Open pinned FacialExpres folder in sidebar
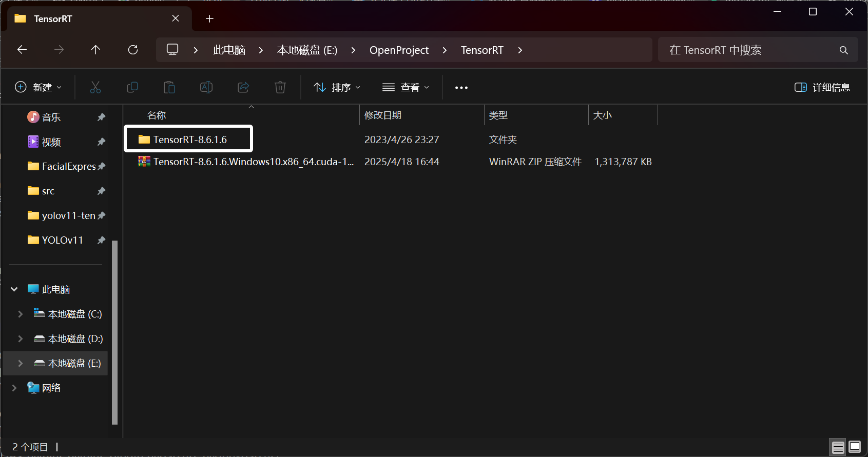Screen dimensions: 868x457 62,166
